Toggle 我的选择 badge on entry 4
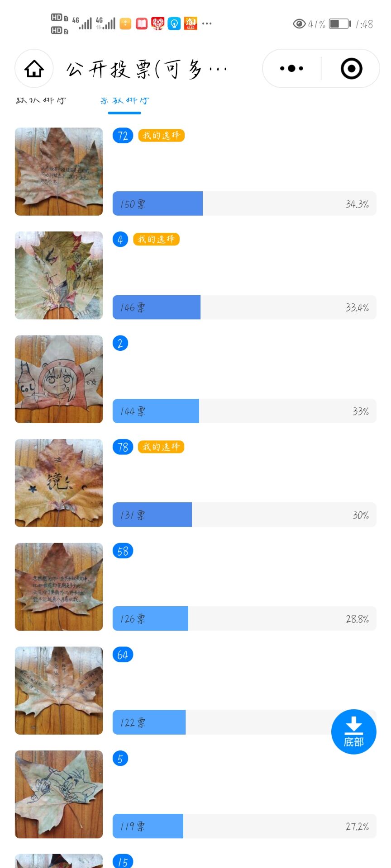The height and width of the screenshot is (868, 391). 156,239
